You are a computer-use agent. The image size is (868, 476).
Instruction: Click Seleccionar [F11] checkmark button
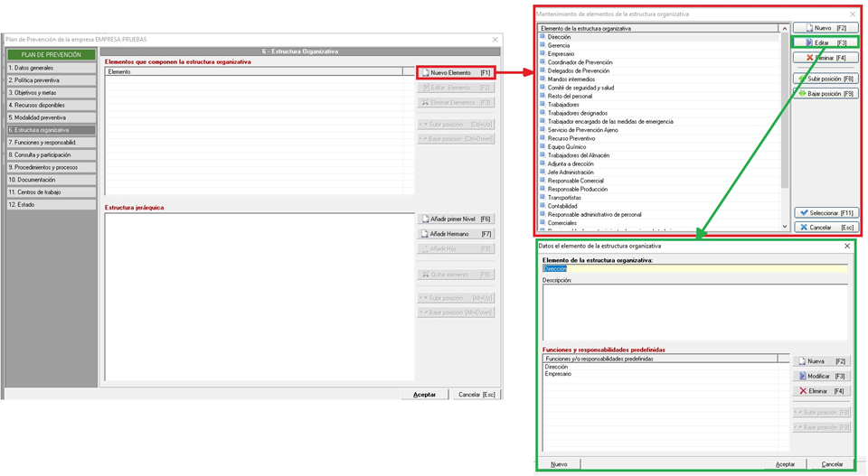click(826, 213)
